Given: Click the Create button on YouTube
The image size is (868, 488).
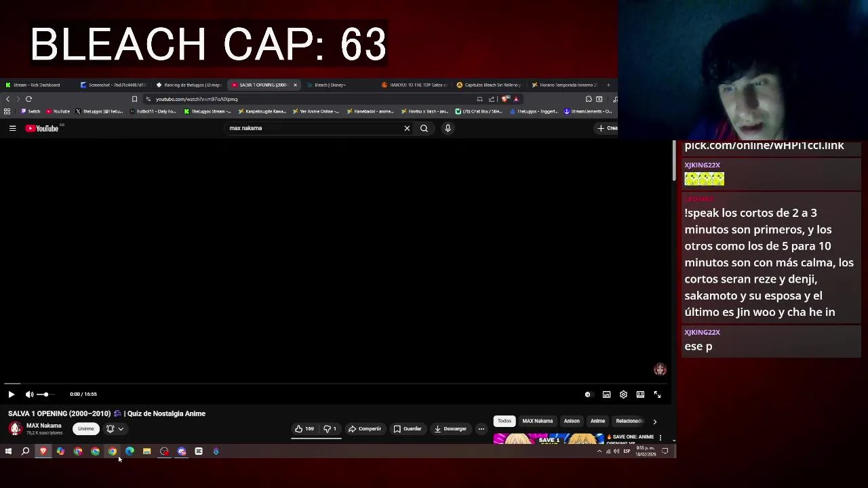Looking at the screenshot, I should click(x=606, y=128).
